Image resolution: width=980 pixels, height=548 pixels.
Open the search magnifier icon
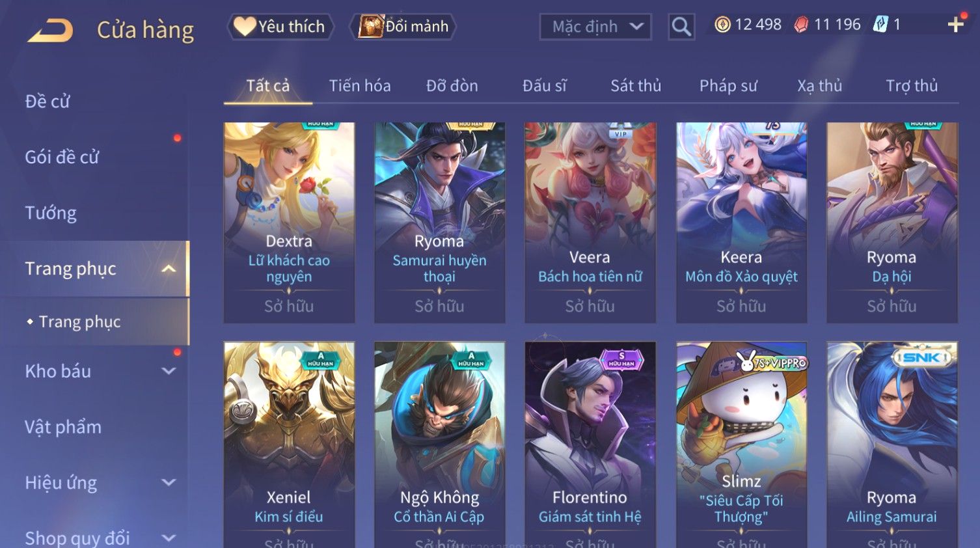click(681, 27)
